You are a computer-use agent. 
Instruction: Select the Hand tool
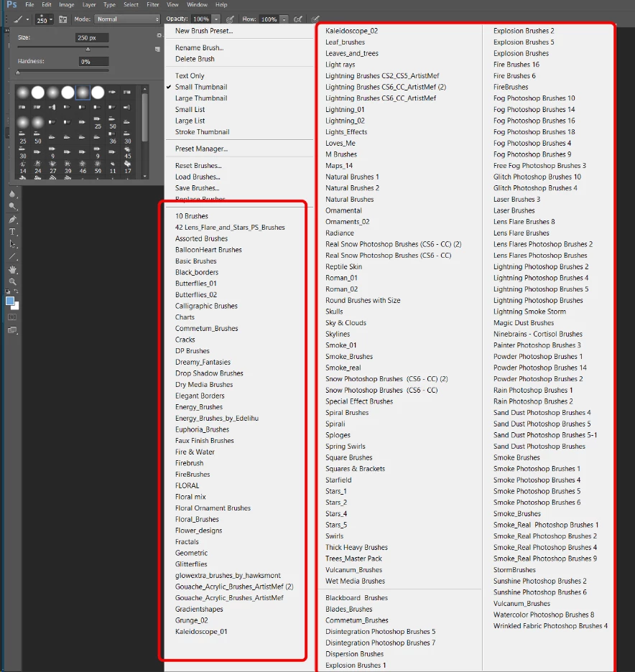(x=12, y=269)
